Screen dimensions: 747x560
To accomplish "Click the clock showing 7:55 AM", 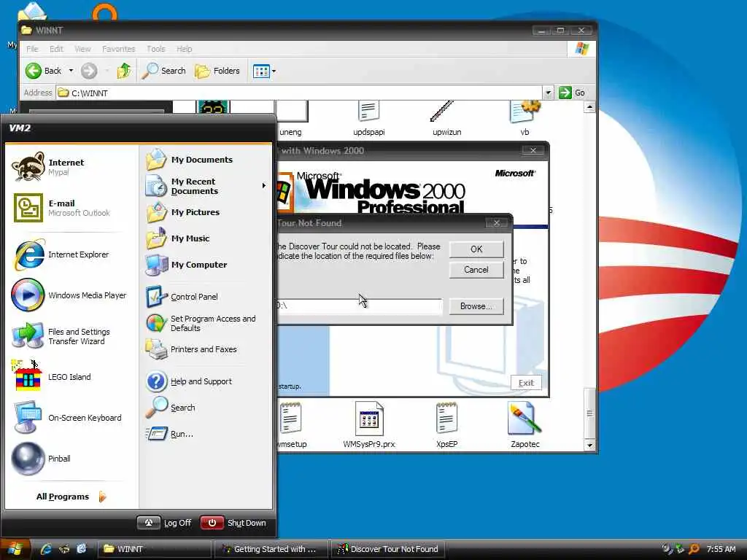I will click(x=721, y=549).
